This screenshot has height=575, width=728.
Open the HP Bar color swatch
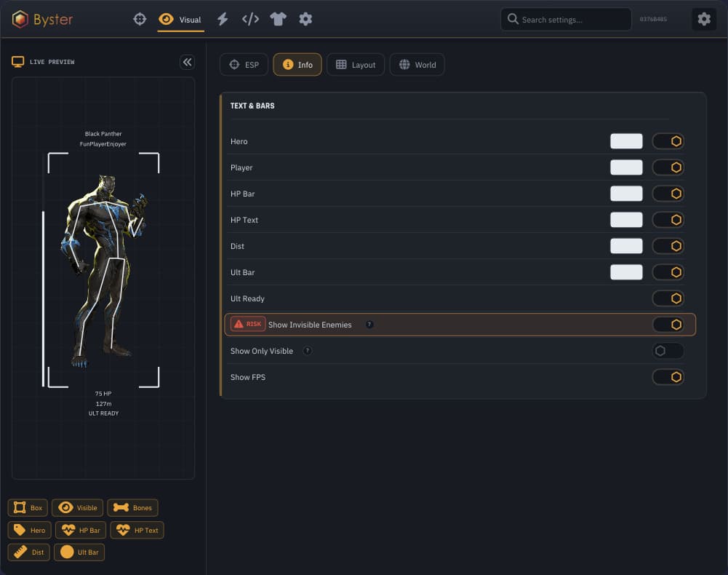[x=626, y=194]
